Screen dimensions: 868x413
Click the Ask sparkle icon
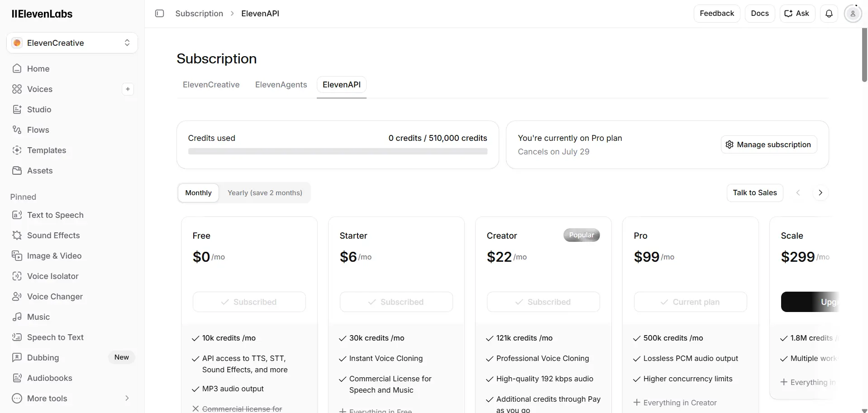788,14
